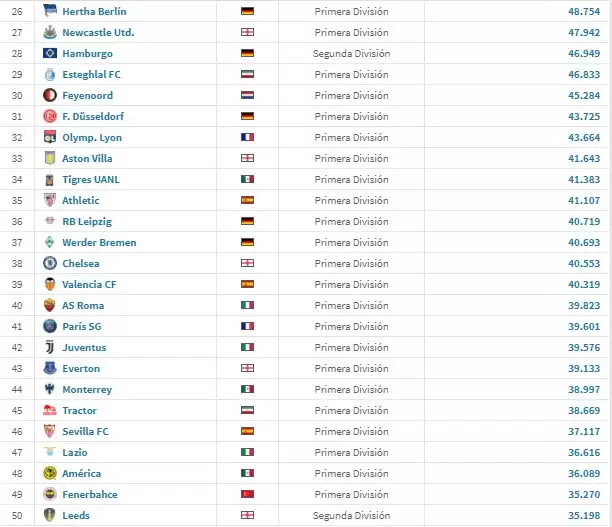612x527 pixels.
Task: Open the Olymp. Lyon team link
Action: click(x=89, y=137)
